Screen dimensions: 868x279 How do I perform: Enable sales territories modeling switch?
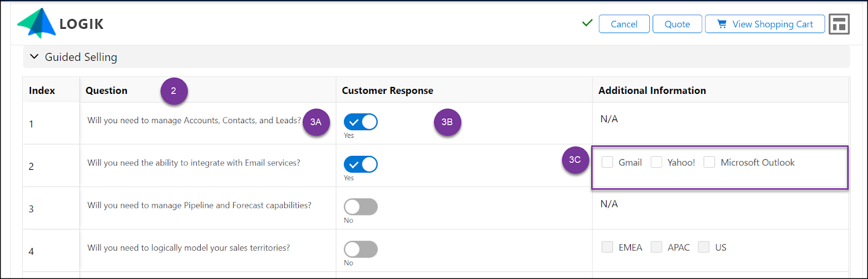click(361, 249)
